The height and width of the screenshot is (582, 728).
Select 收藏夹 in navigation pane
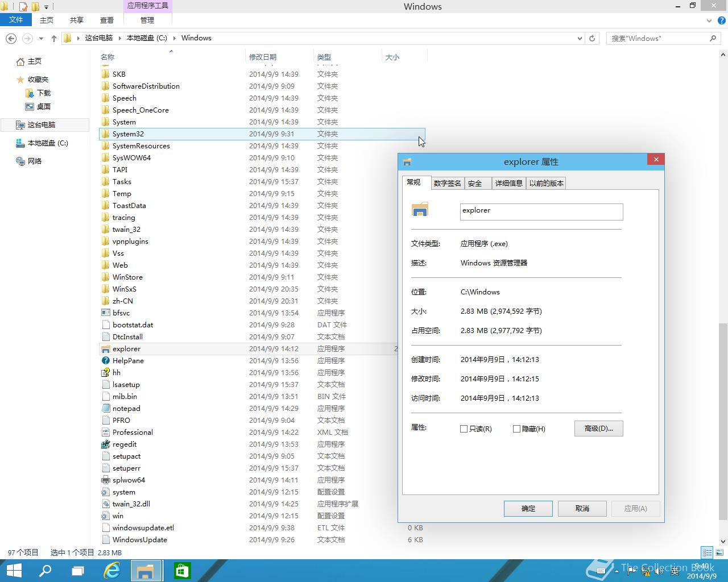tap(38, 80)
